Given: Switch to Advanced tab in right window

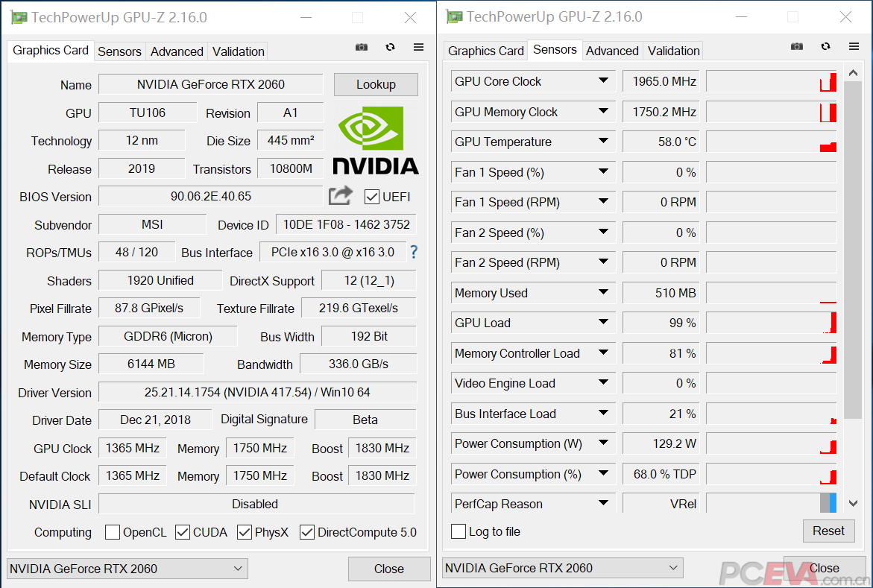Looking at the screenshot, I should click(612, 51).
